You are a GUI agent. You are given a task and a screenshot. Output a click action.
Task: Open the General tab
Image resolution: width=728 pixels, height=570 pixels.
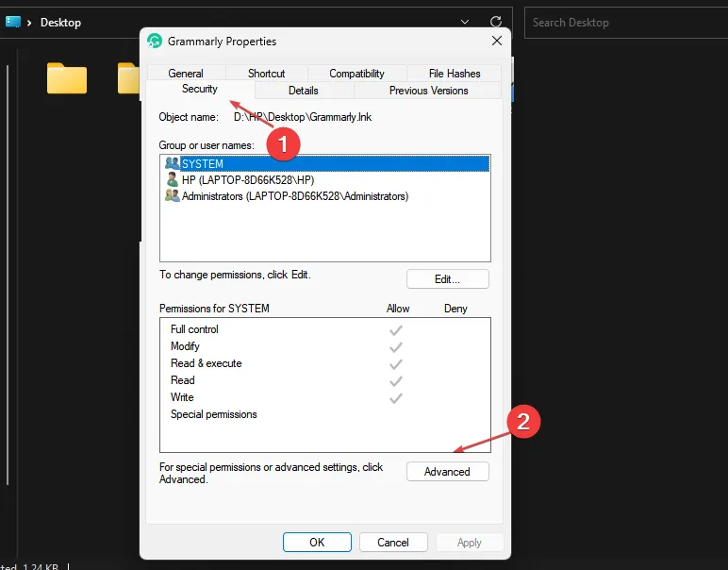(186, 74)
